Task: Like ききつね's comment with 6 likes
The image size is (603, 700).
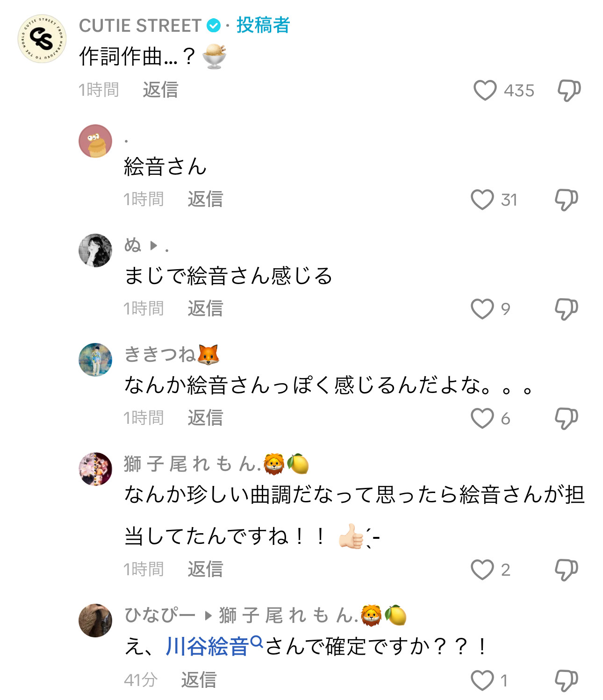Action: click(482, 418)
